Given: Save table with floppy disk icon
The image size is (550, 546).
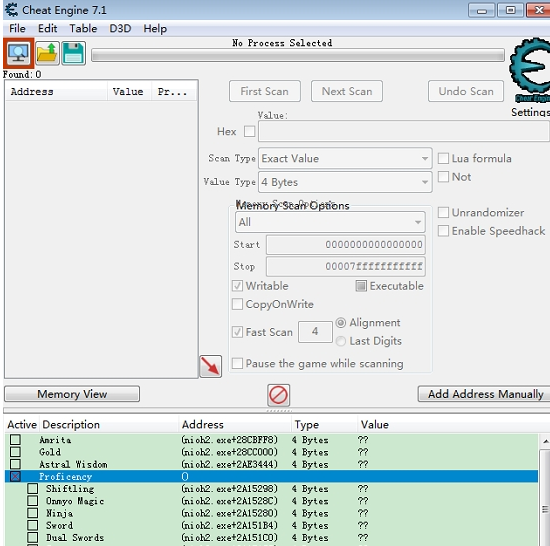Looking at the screenshot, I should pyautogui.click(x=73, y=53).
